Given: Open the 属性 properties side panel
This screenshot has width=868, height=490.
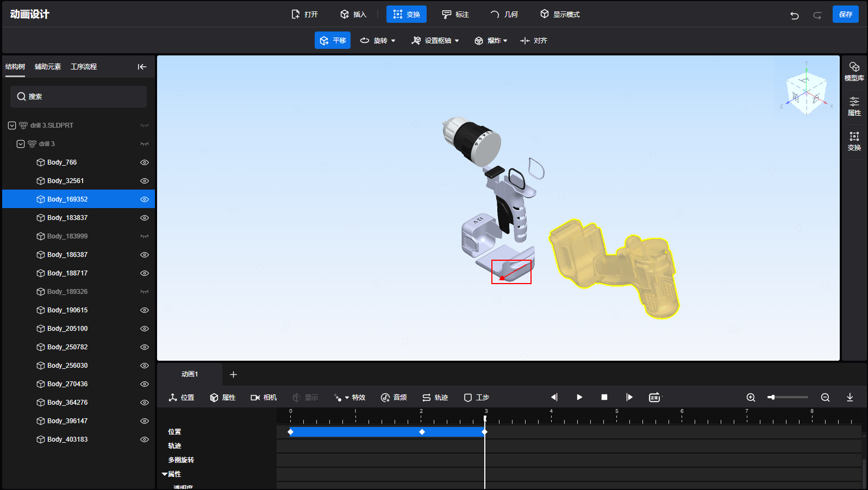Looking at the screenshot, I should [x=854, y=106].
